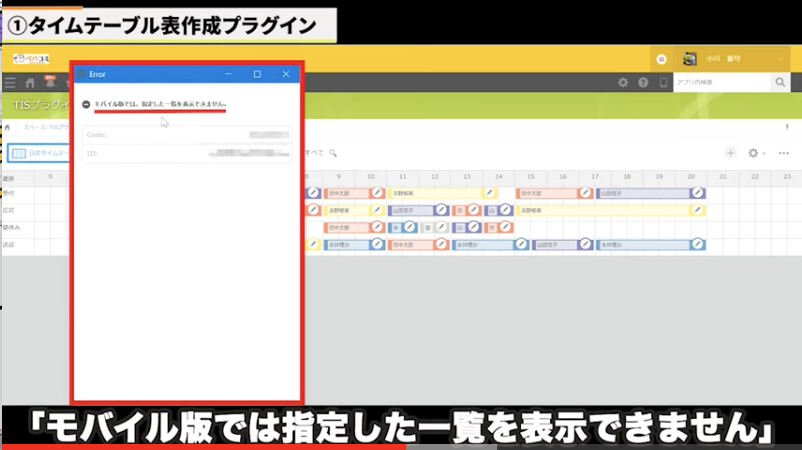The width and height of the screenshot is (802, 450).
Task: Click the breadcrumb home icon
Action: [x=9, y=127]
